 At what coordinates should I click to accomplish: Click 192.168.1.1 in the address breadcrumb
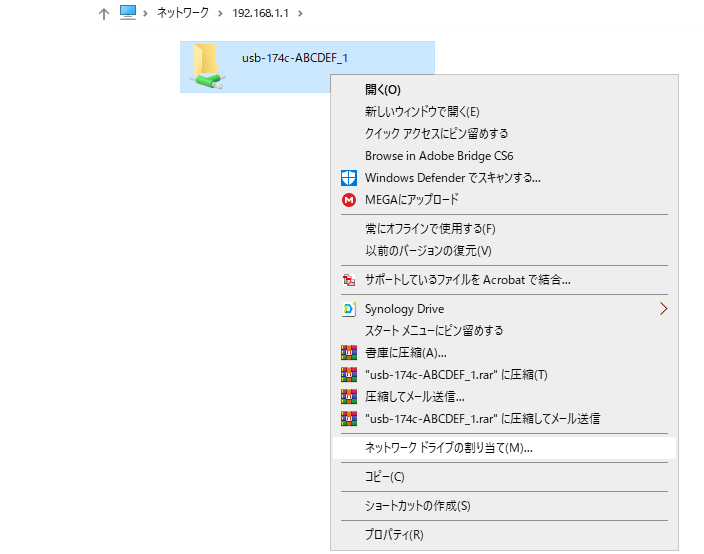[260, 13]
